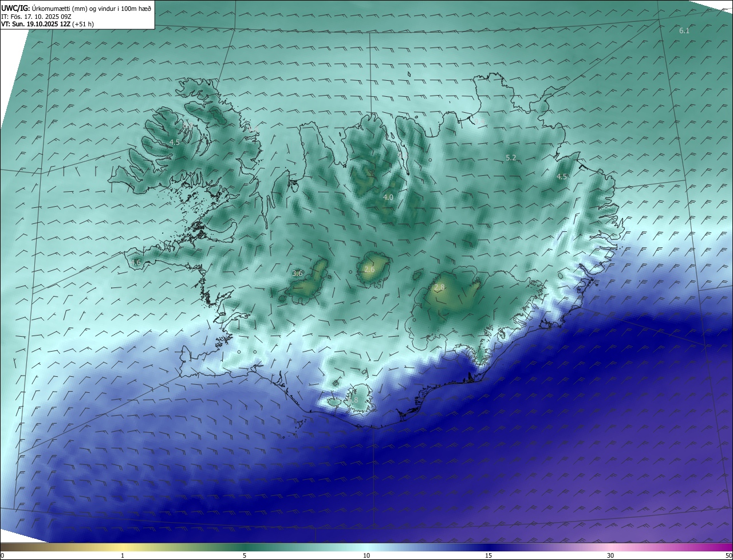Click the valid time 'VT: Sun. 19.10.2025 12Z (+51 h)'
This screenshot has width=733, height=560.
click(x=46, y=25)
